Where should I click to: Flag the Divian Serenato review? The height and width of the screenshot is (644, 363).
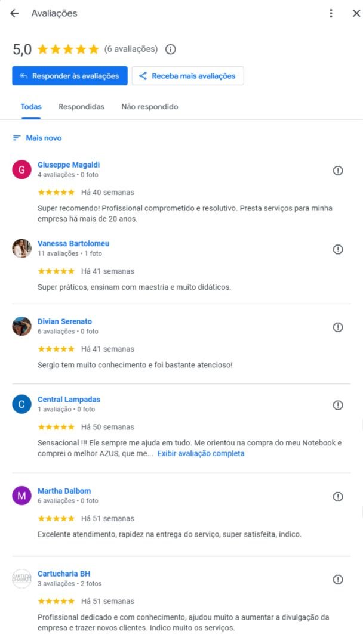coord(338,327)
